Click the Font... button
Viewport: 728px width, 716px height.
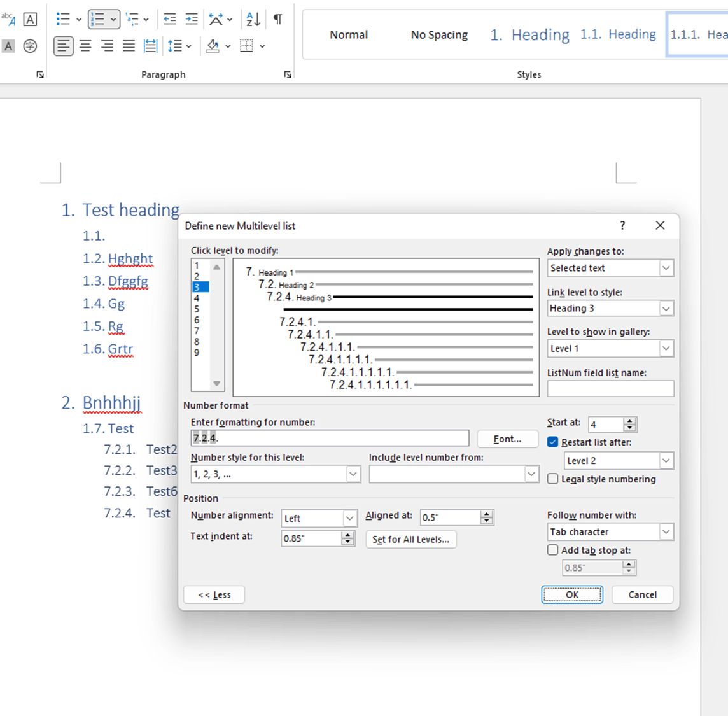coord(507,439)
